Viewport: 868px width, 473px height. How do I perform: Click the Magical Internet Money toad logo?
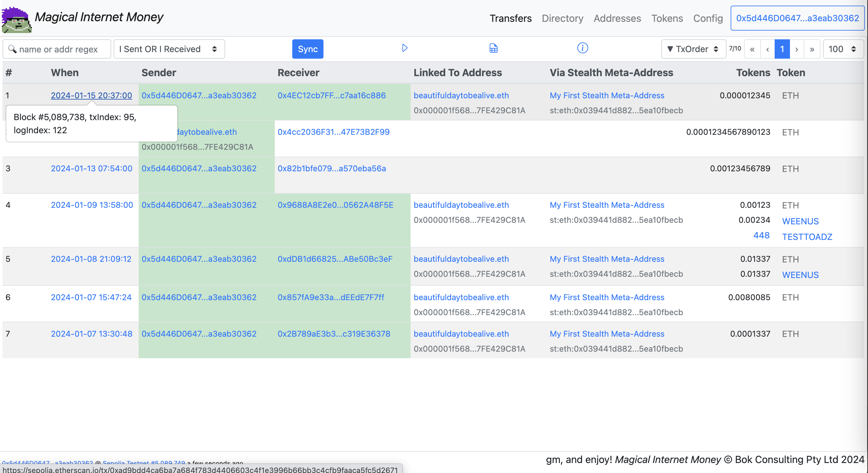pyautogui.click(x=17, y=20)
